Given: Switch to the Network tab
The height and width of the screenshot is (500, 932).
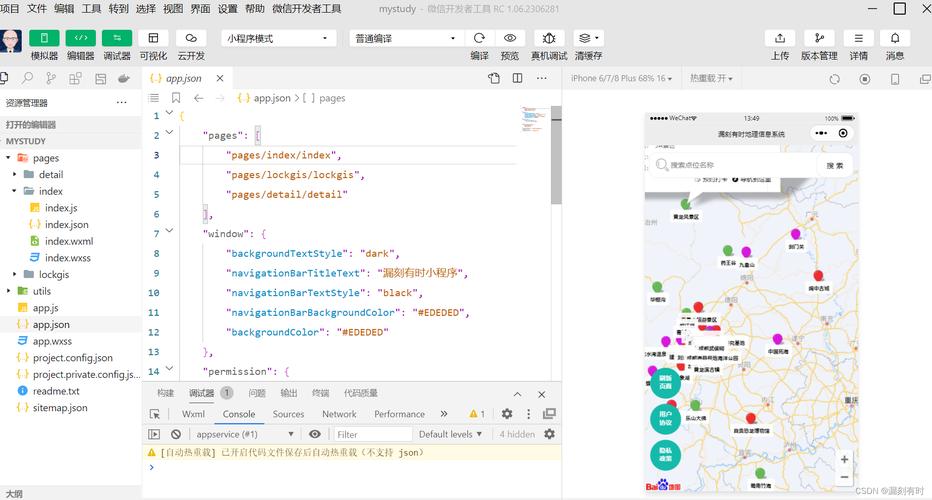Looking at the screenshot, I should coord(339,414).
